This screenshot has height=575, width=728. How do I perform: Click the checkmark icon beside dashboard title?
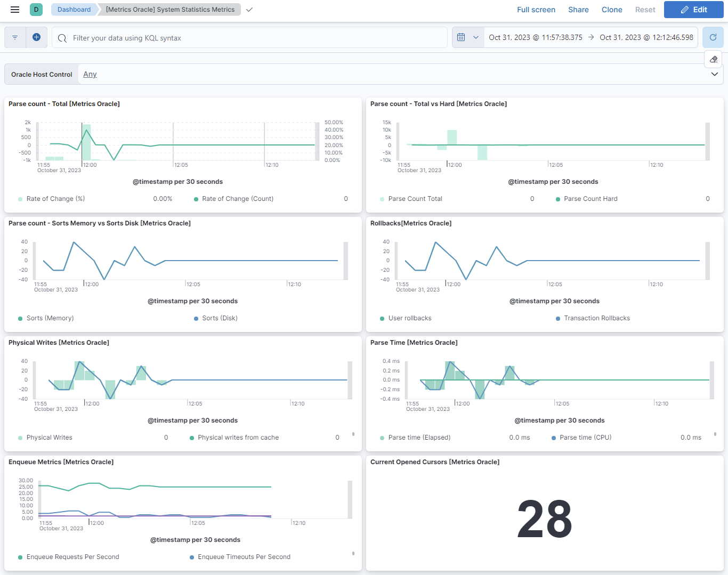[x=249, y=10]
